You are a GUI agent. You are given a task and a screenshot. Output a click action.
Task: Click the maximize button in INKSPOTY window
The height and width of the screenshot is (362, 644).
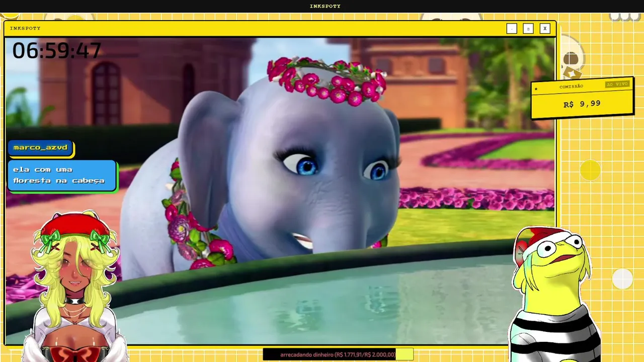pyautogui.click(x=528, y=29)
